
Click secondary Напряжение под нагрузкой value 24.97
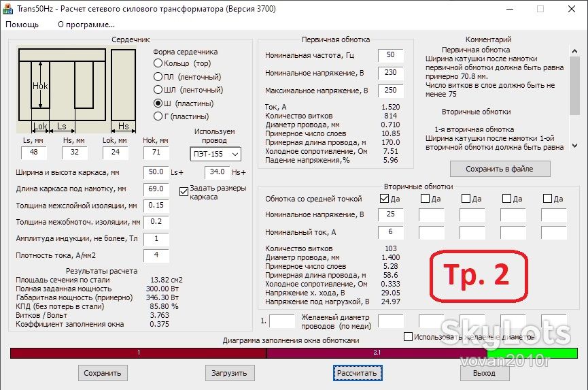point(390,302)
